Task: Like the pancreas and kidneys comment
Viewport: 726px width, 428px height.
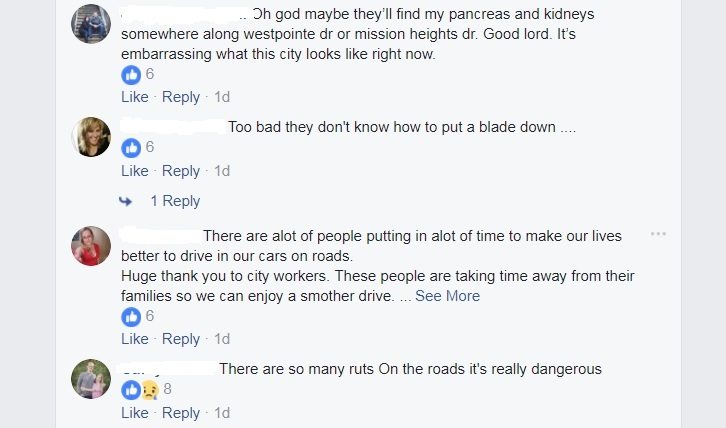Action: 134,97
